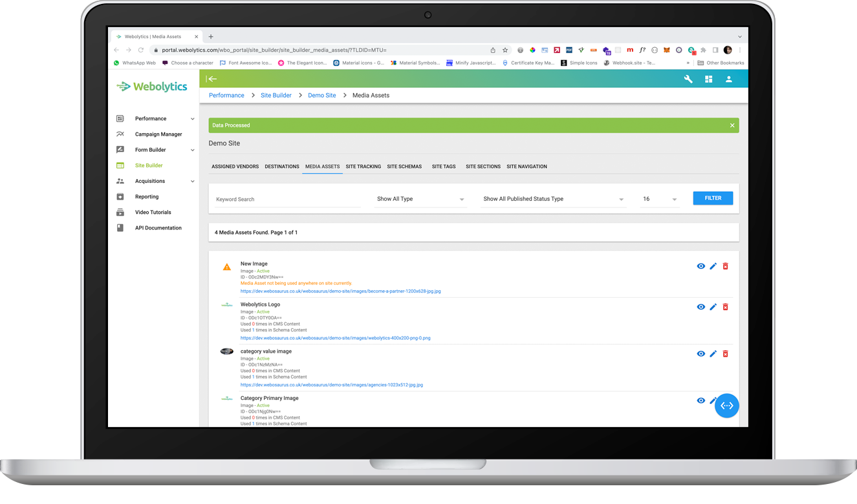View the New Image asset with eye icon
857x504 pixels.
pyautogui.click(x=701, y=266)
